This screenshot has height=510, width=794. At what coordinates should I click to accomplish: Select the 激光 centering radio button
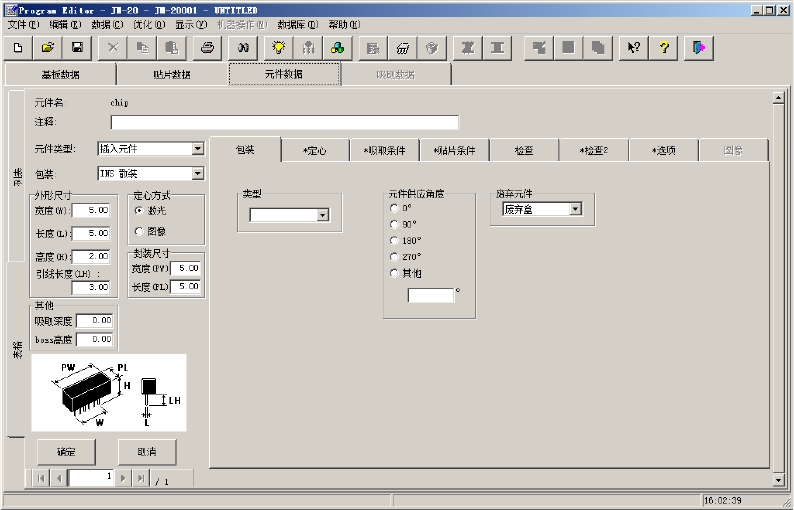(x=139, y=211)
